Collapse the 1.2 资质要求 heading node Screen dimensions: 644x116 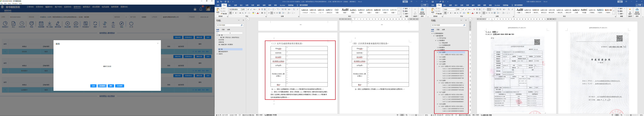tap(436, 41)
